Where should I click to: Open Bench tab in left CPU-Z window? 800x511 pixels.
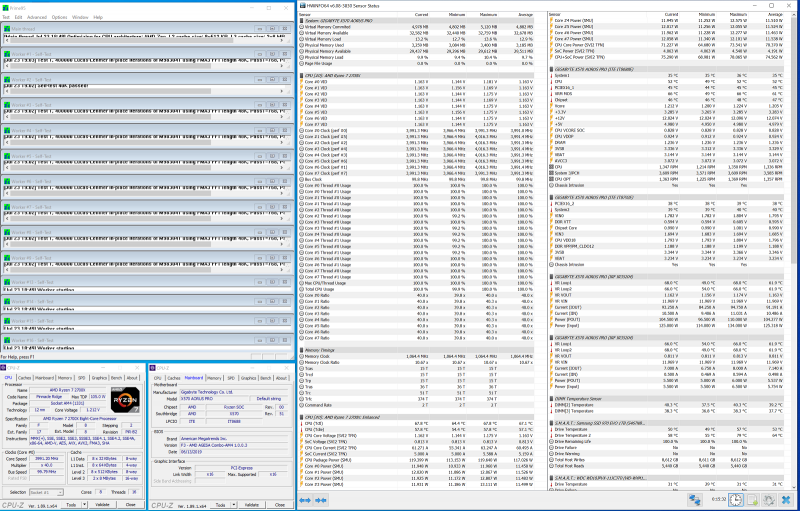coord(116,378)
